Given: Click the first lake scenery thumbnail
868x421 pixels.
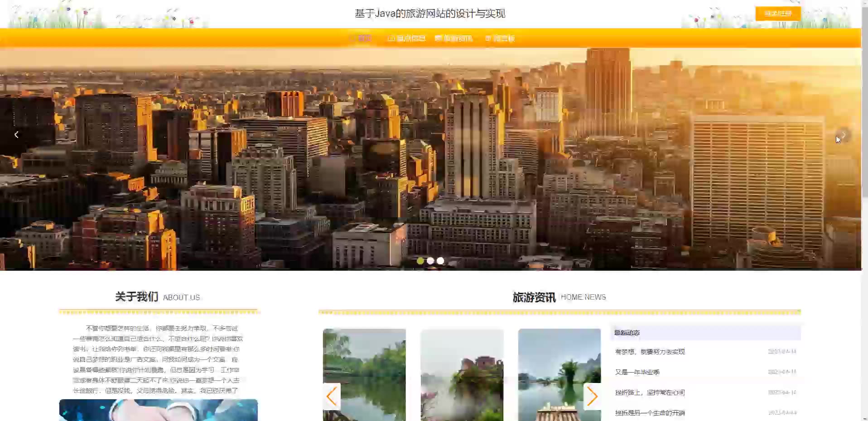Looking at the screenshot, I should (364, 375).
